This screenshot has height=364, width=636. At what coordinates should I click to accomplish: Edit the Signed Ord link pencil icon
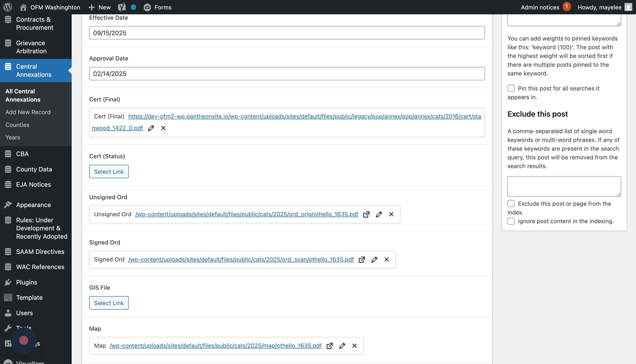tap(374, 259)
